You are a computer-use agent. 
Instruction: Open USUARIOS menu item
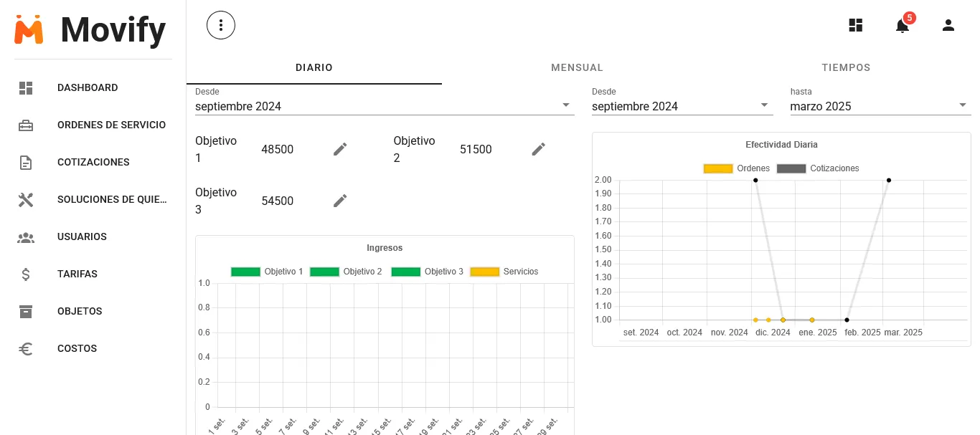(x=82, y=236)
